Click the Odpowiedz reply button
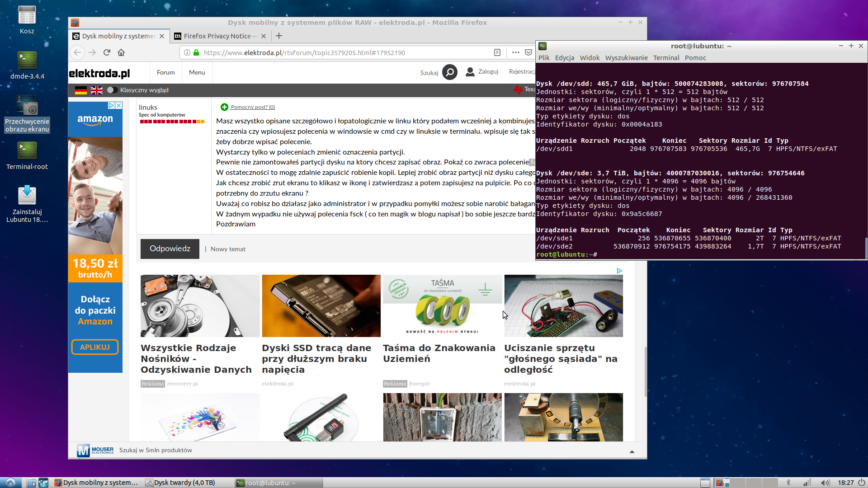Image resolution: width=868 pixels, height=488 pixels. (x=170, y=249)
